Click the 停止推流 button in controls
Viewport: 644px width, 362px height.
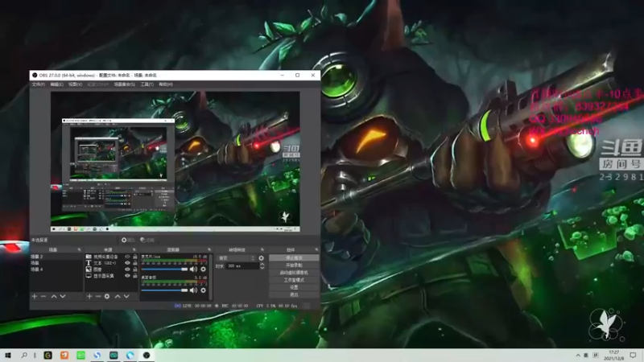(x=294, y=257)
